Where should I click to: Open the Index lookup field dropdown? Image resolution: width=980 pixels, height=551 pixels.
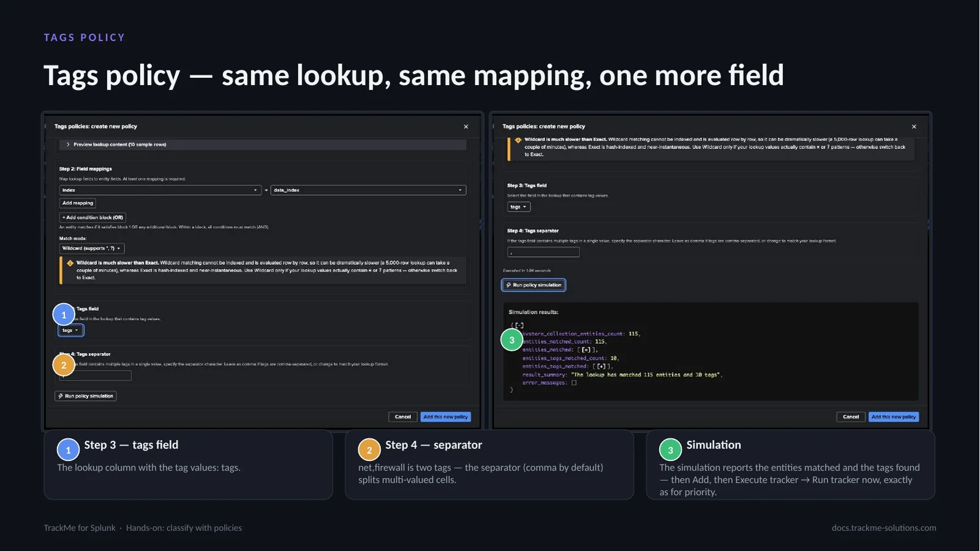(160, 190)
